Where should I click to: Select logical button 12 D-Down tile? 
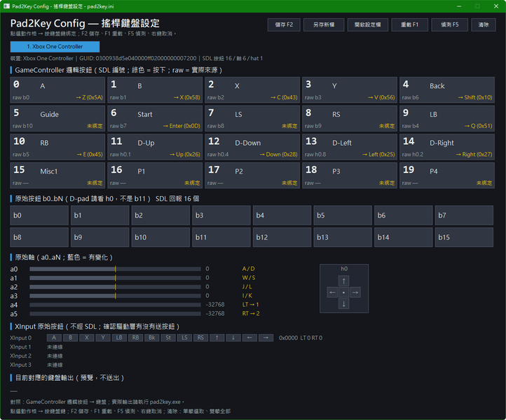coord(252,147)
